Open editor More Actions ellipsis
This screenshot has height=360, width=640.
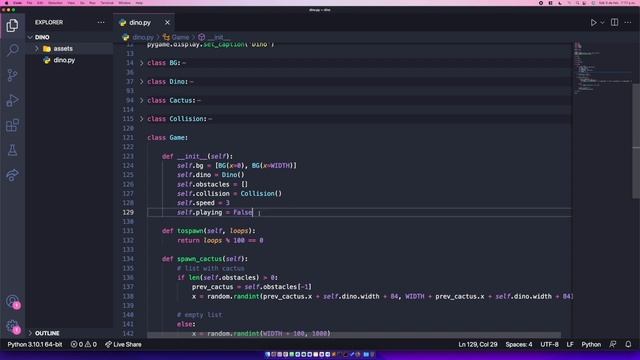coord(628,22)
